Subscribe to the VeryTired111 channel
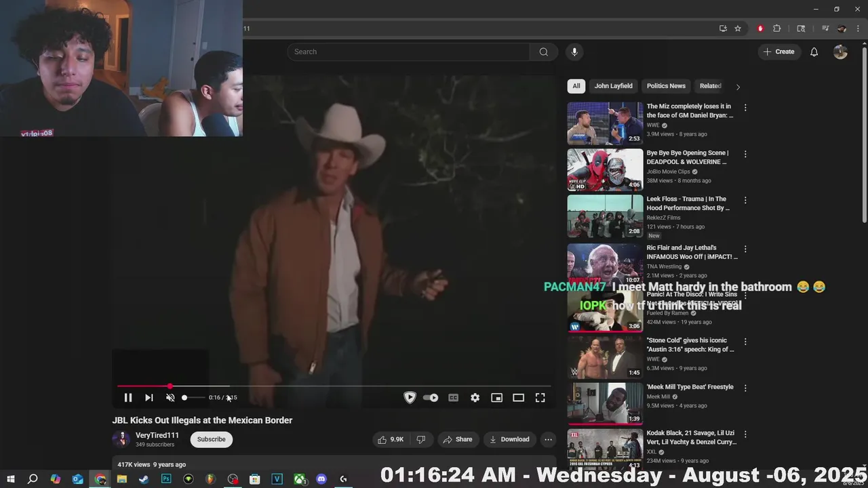Image resolution: width=868 pixels, height=488 pixels. 212,439
